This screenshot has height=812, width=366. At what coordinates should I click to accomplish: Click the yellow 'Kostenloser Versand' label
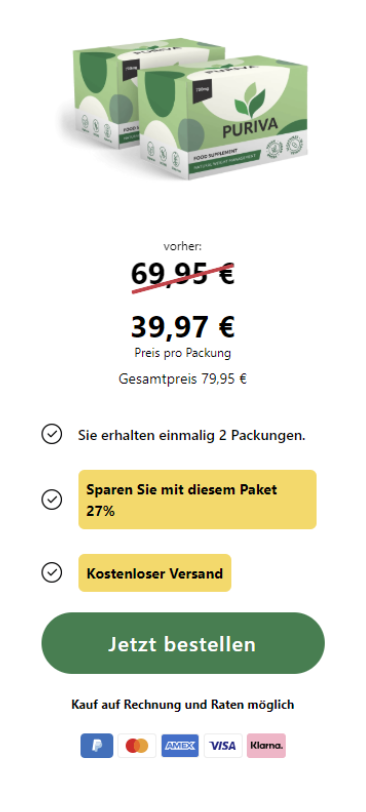(155, 573)
